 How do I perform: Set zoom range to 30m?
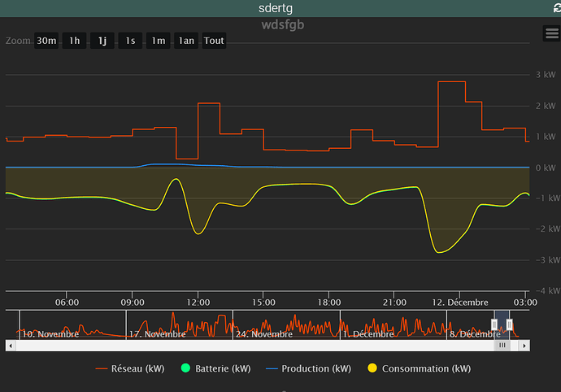(x=46, y=41)
